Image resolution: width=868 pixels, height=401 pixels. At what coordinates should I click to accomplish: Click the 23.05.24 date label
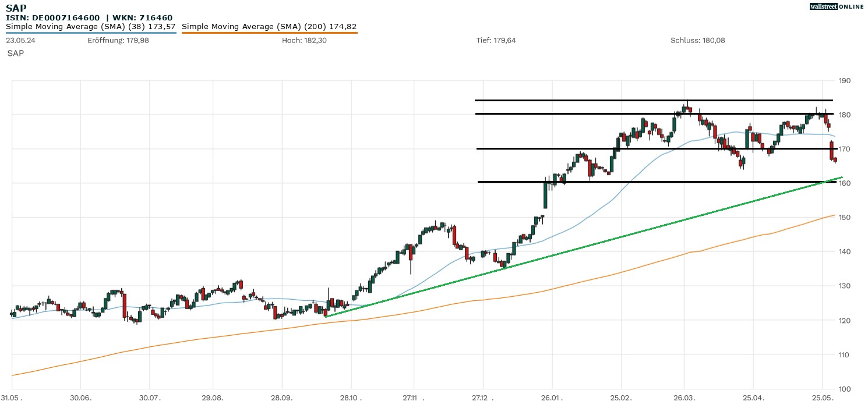[21, 40]
